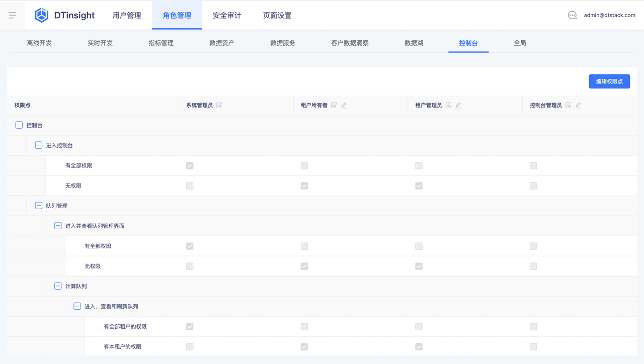Screen dimensions: 644x364
Task: Click the 租户所有者 column header text
Action: point(314,105)
